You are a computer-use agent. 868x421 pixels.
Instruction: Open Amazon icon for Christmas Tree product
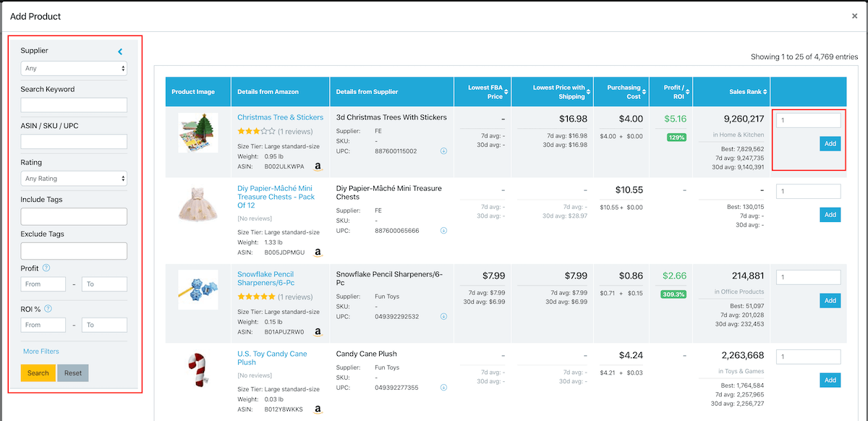click(318, 166)
